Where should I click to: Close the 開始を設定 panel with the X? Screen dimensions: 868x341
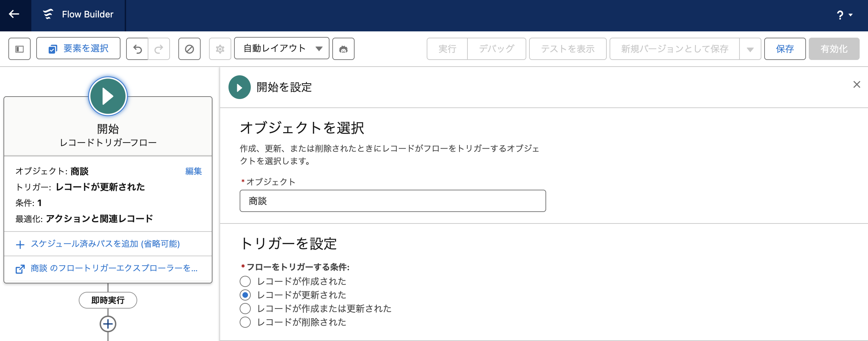857,84
